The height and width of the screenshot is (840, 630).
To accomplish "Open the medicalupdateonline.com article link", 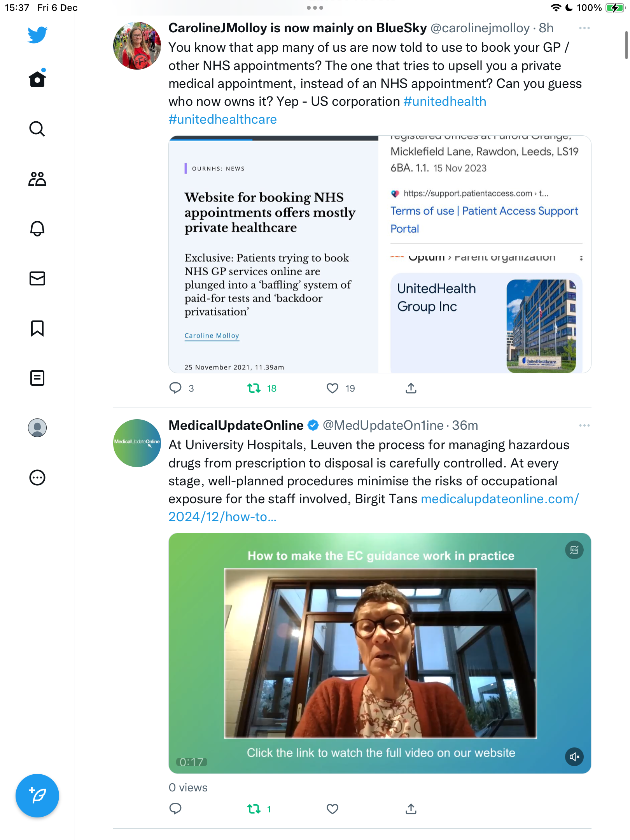I will (x=373, y=508).
